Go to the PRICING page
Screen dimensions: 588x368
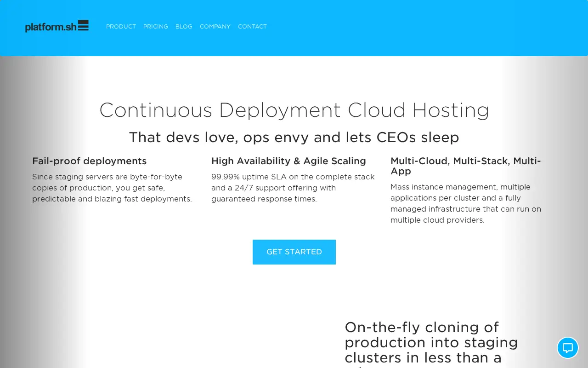pyautogui.click(x=156, y=27)
